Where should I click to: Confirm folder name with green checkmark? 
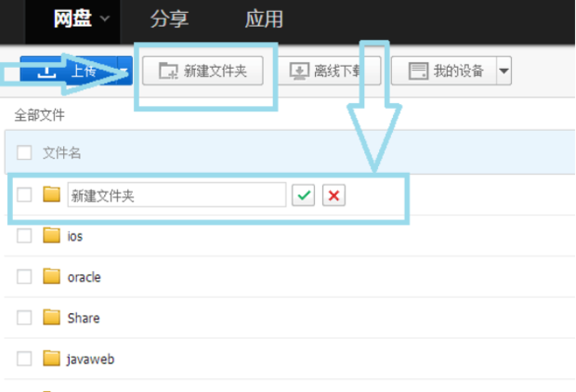[304, 195]
